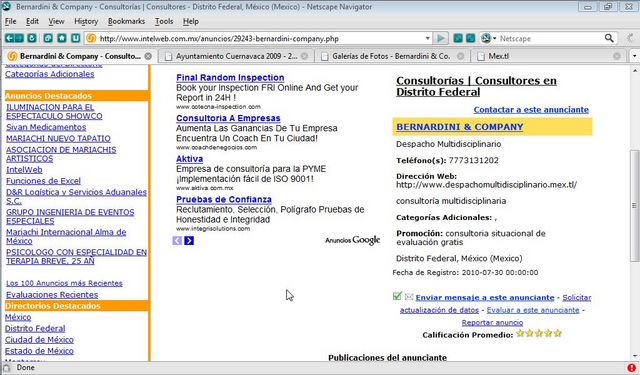Click the scroll down arrow

pyautogui.click(x=634, y=356)
